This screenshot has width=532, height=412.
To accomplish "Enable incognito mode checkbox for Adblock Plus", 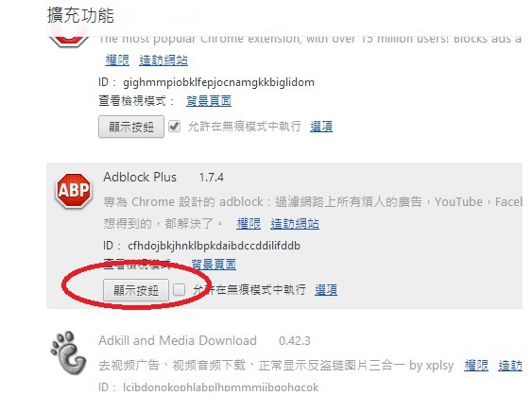I will coord(180,290).
